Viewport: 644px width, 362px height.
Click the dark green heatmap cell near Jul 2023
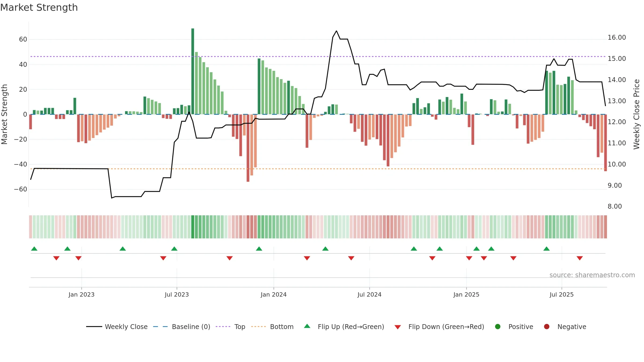pyautogui.click(x=193, y=227)
